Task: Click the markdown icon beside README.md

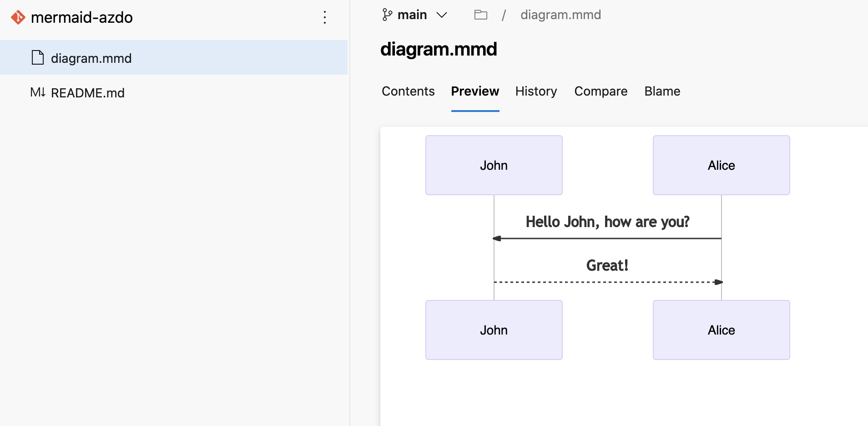Action: (x=38, y=93)
